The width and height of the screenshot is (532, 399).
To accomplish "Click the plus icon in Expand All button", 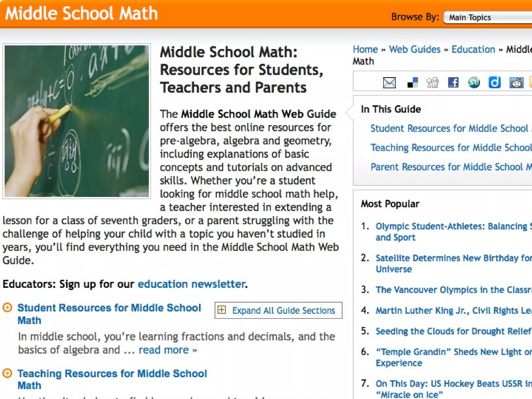I will coord(222,310).
